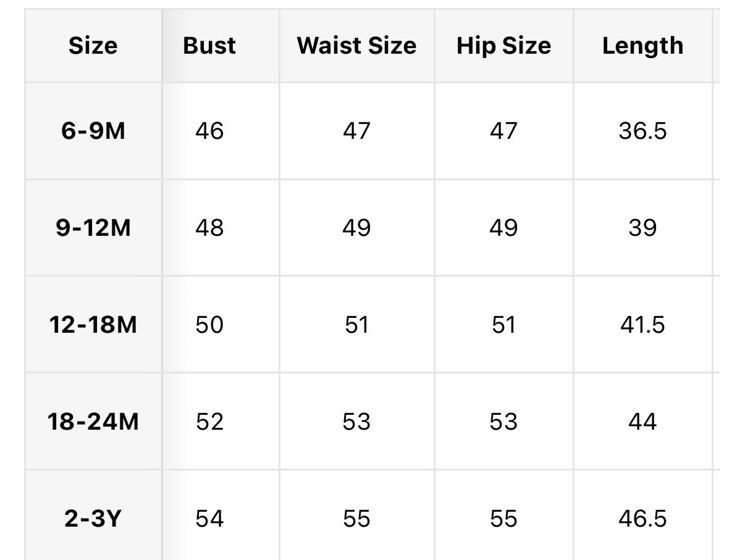Click bust value 50 for 12-18M
Image resolution: width=745 pixels, height=560 pixels.
pyautogui.click(x=209, y=325)
